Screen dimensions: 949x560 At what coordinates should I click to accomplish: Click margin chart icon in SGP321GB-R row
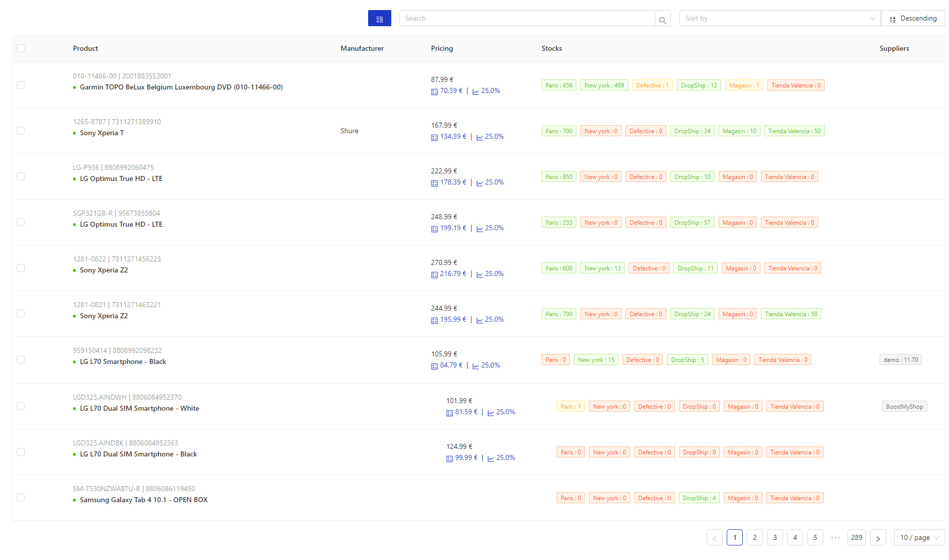click(x=480, y=229)
